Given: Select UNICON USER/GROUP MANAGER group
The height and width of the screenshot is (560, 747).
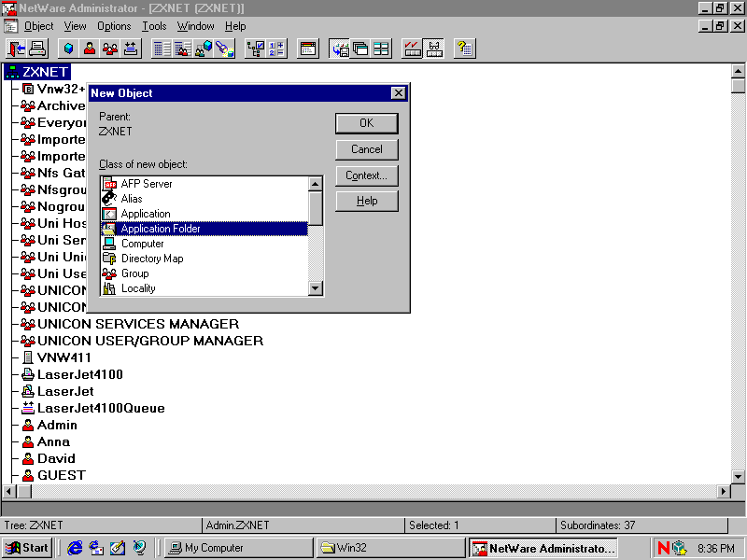Looking at the screenshot, I should [142, 341].
